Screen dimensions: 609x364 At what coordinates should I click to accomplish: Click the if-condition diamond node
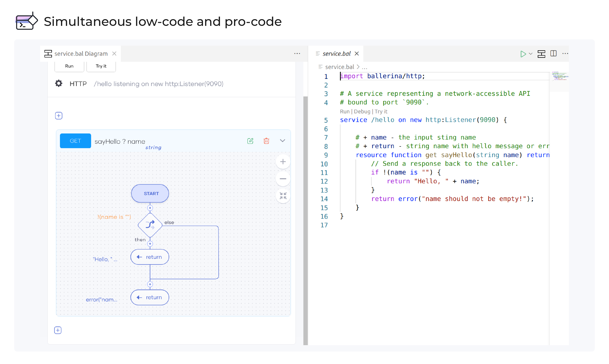[x=150, y=225]
